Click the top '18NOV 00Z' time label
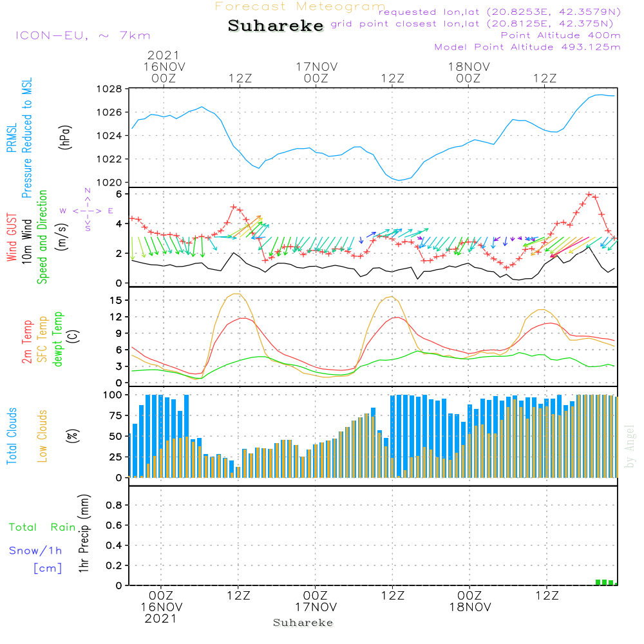644x644 pixels. tap(469, 72)
